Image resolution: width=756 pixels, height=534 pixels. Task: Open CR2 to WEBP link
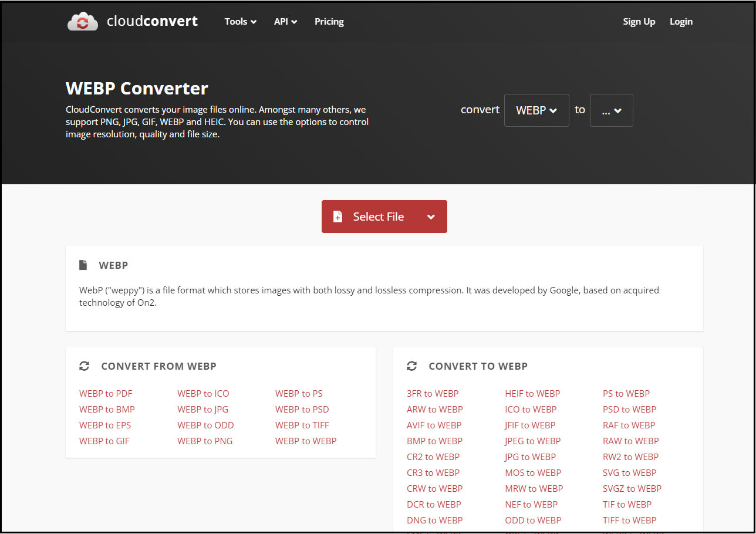tap(433, 457)
